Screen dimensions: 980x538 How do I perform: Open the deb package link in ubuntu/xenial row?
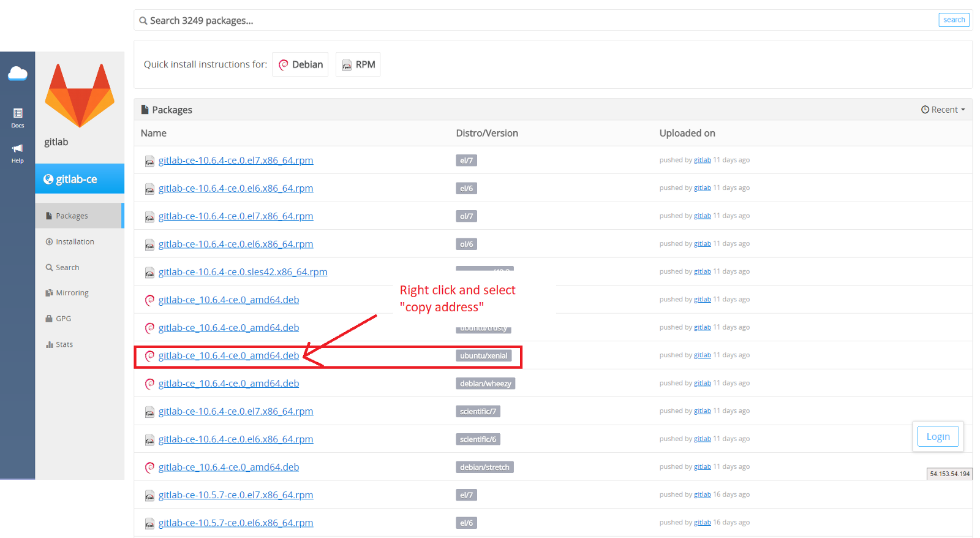pos(229,355)
